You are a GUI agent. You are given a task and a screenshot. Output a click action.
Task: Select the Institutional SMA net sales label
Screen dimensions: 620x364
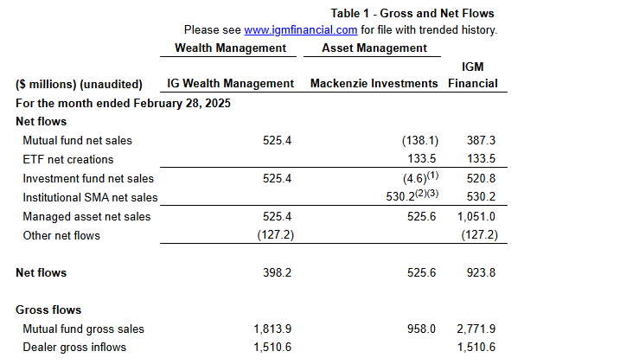click(91, 197)
